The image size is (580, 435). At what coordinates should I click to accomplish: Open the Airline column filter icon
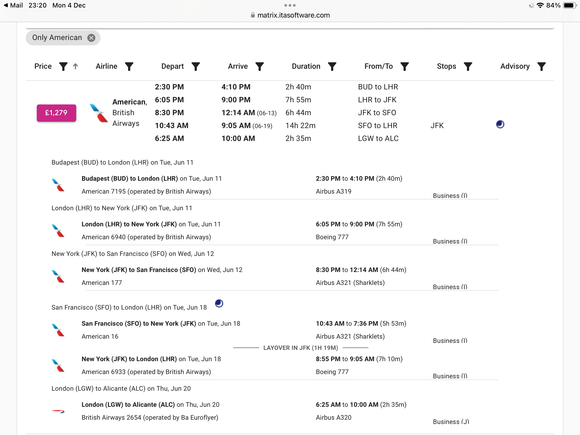129,67
